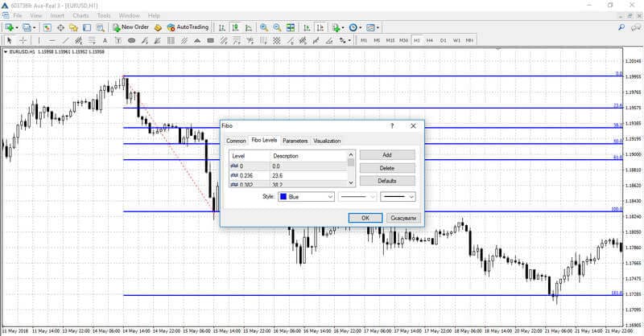Click the Add button in Fibo dialog
Viewport: 644px width, 336px height.
point(387,155)
